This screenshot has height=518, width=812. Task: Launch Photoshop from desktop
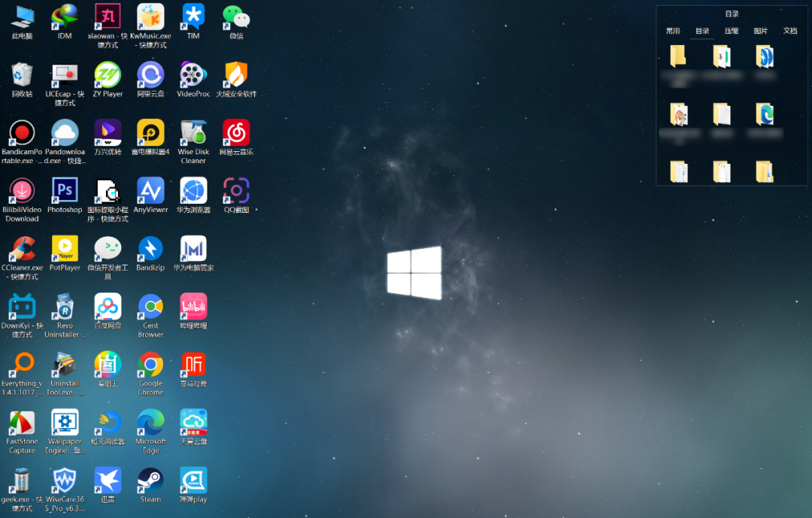(65, 192)
